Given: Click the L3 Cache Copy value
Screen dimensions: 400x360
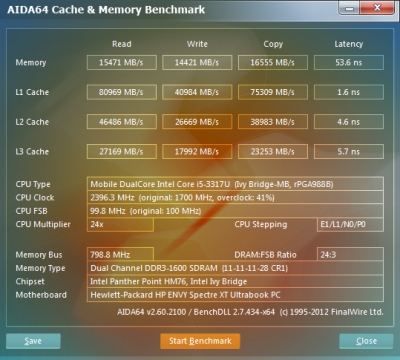Looking at the screenshot, I should click(x=273, y=151).
